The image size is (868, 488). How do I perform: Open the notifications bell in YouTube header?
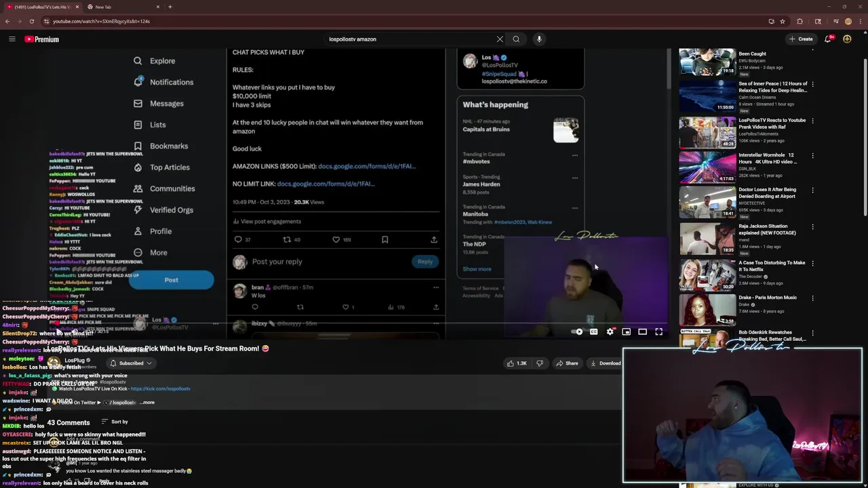pyautogui.click(x=828, y=39)
